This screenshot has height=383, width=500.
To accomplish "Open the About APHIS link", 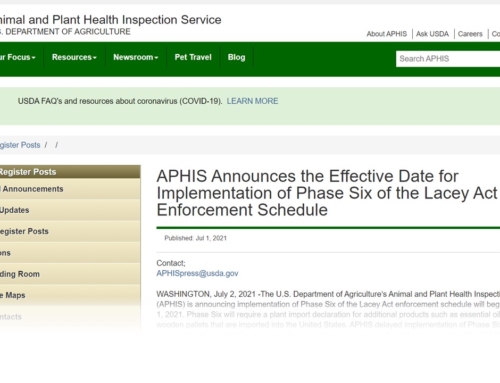I will (x=387, y=34).
